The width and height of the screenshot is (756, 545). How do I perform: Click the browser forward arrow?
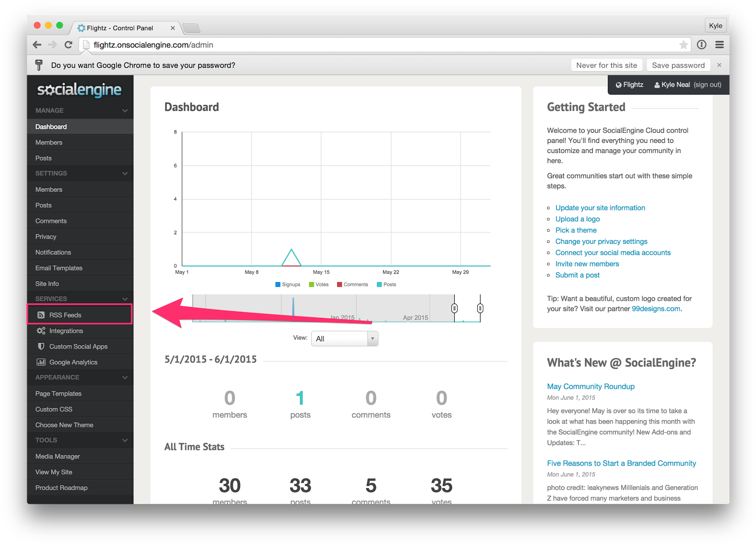tap(53, 44)
